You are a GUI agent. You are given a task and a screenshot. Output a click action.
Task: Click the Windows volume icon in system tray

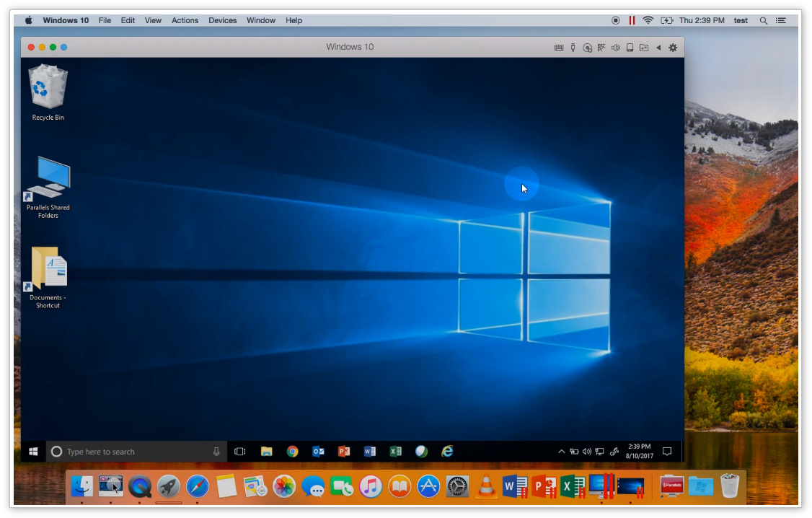587,452
